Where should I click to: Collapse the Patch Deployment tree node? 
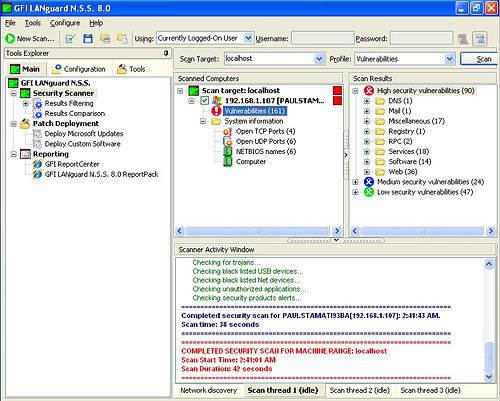(14, 124)
